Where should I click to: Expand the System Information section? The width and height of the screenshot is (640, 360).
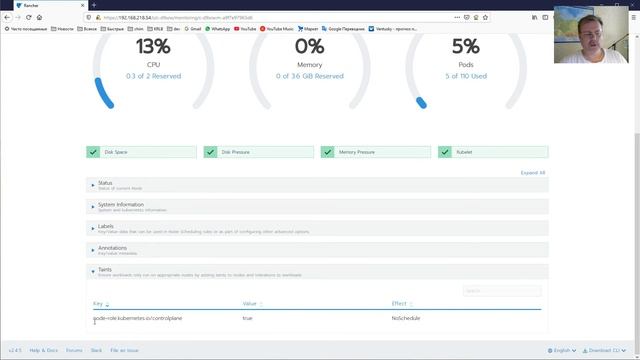pyautogui.click(x=317, y=207)
